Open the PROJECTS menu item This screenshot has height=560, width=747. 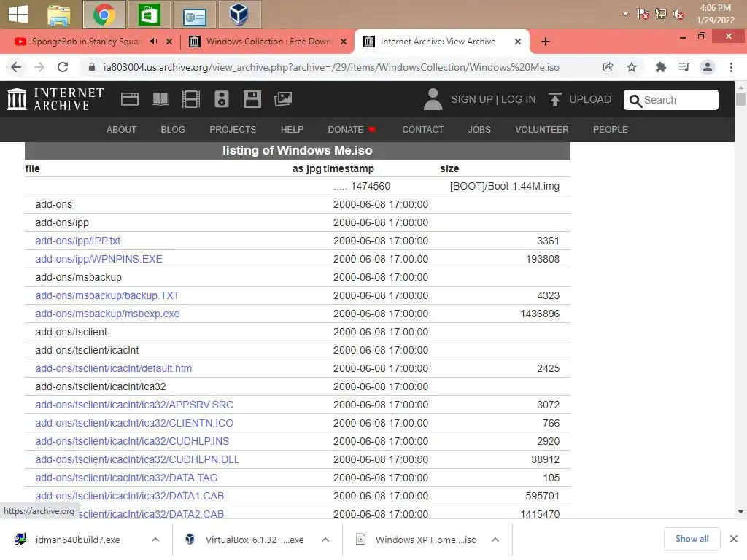(x=233, y=130)
